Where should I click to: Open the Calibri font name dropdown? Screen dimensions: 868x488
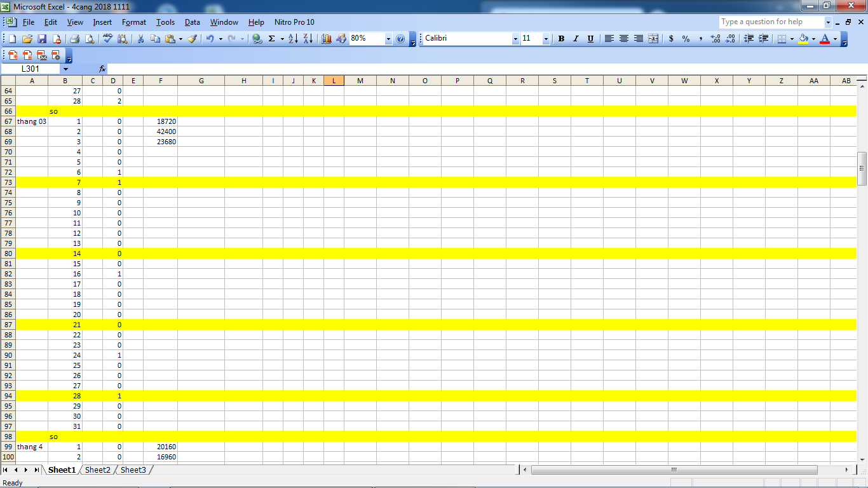(x=515, y=39)
